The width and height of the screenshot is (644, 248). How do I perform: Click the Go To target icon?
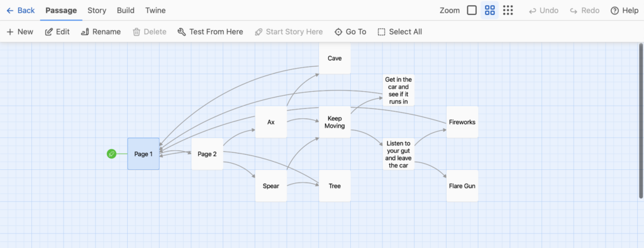(338, 31)
